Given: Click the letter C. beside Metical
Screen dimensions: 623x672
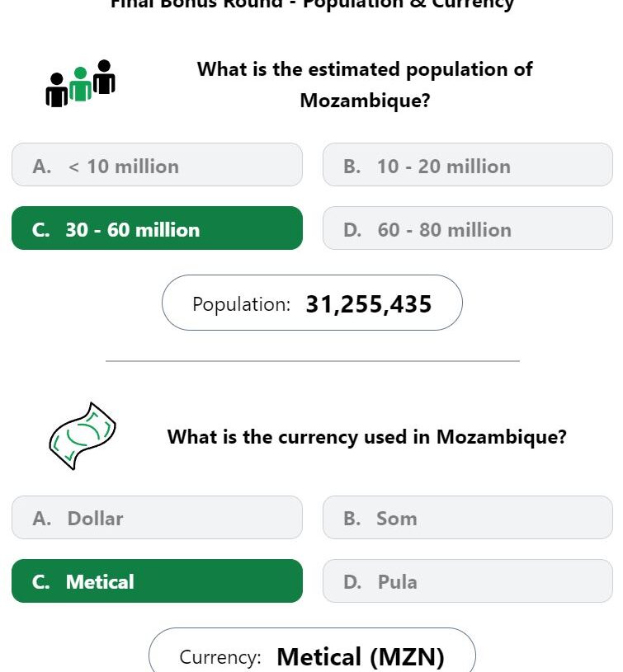Looking at the screenshot, I should (x=40, y=581).
